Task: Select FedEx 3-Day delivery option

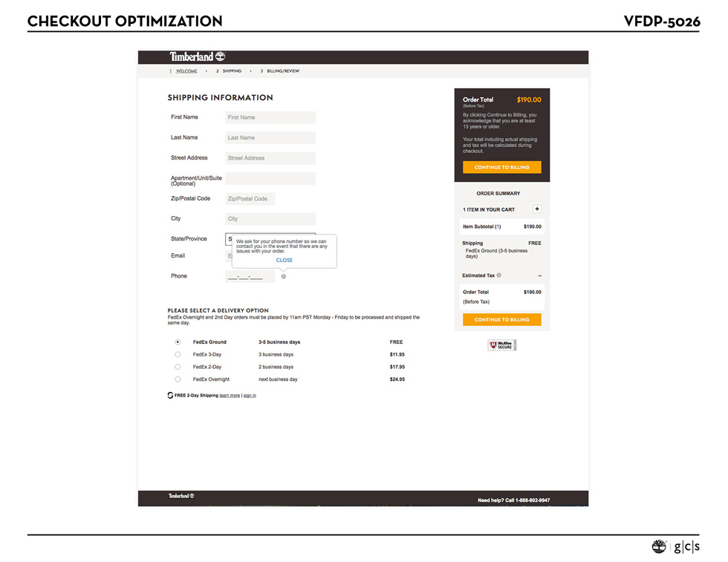Action: (x=178, y=355)
